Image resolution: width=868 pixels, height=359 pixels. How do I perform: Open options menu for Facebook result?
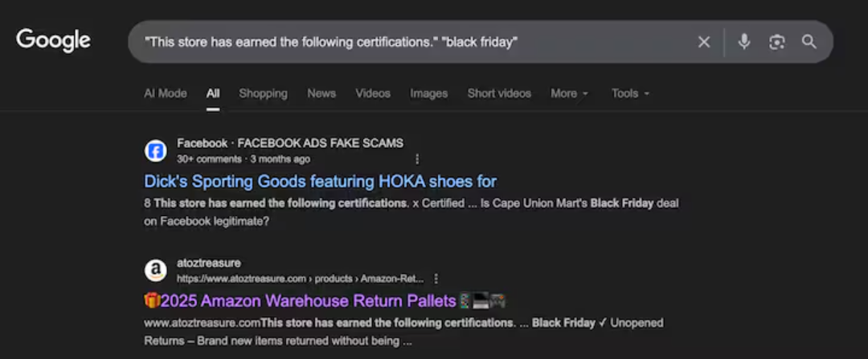coord(416,159)
